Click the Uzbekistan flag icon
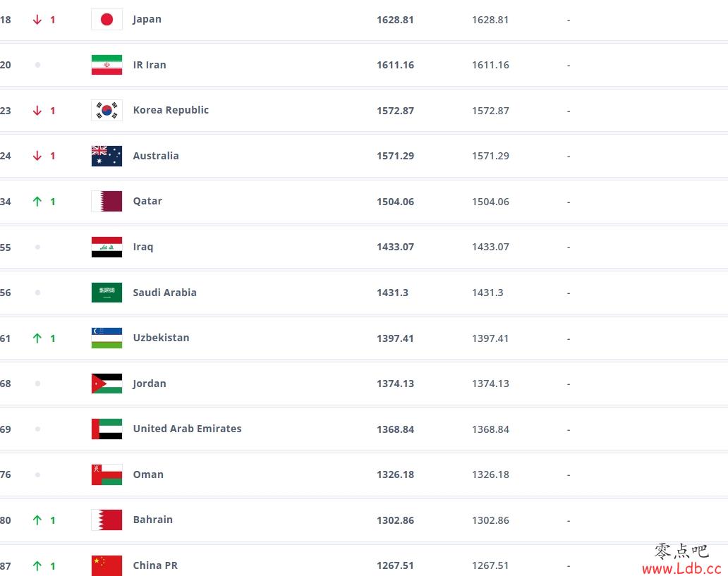The image size is (728, 576). (x=107, y=338)
